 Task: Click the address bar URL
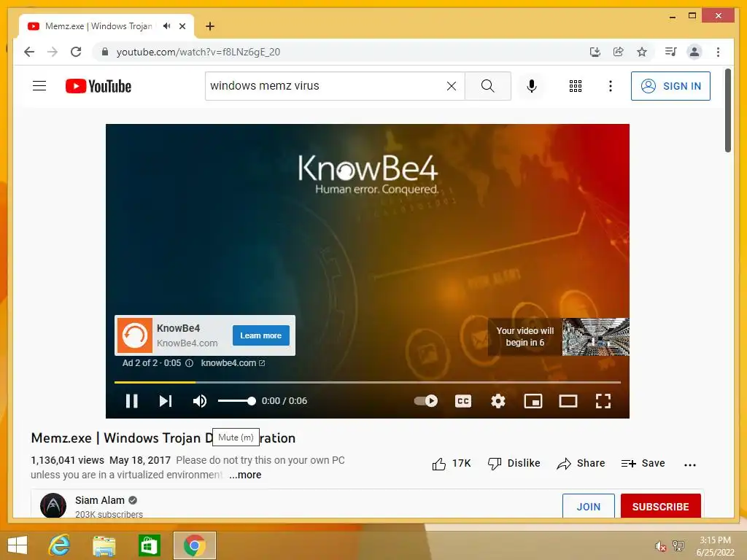tap(198, 52)
